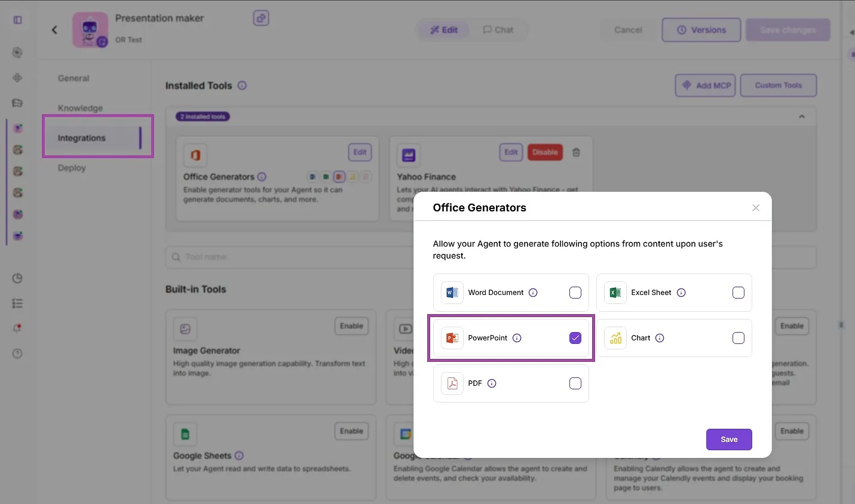The image size is (855, 504).
Task: Click the Word Document app icon
Action: [x=452, y=293]
